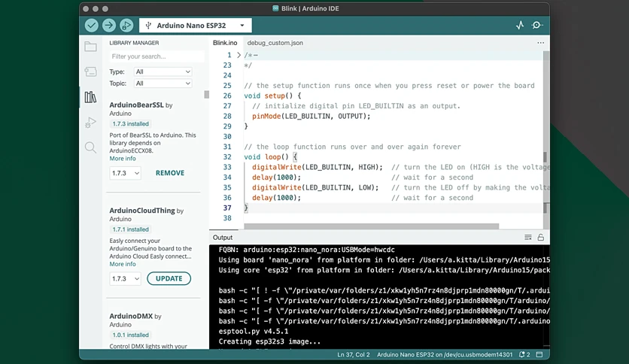Click line number 26 in gutter

(227, 96)
